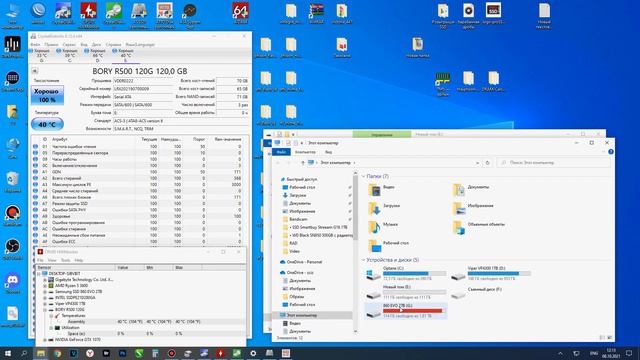Open the Сервис menu in CrystalDiskInfo
The width and height of the screenshot is (640, 360).
click(69, 44)
